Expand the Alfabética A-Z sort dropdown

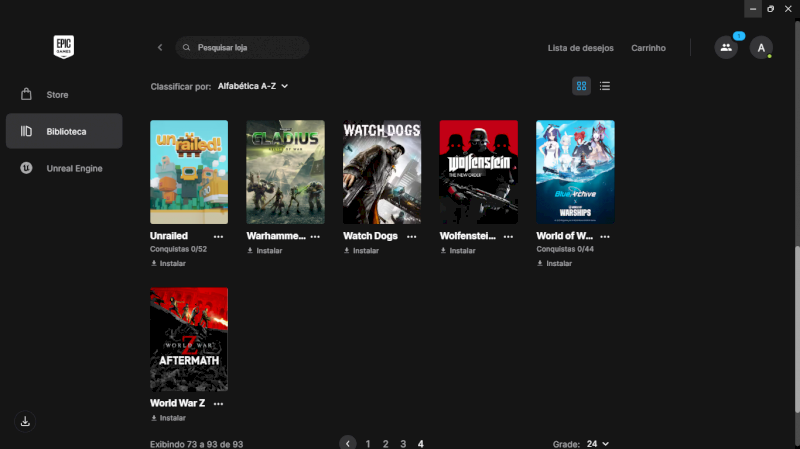coord(253,86)
